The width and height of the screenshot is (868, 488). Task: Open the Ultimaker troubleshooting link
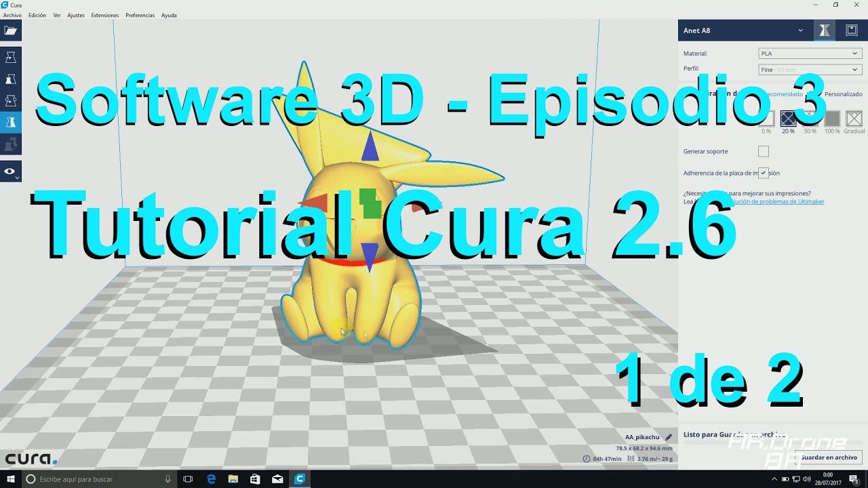778,201
